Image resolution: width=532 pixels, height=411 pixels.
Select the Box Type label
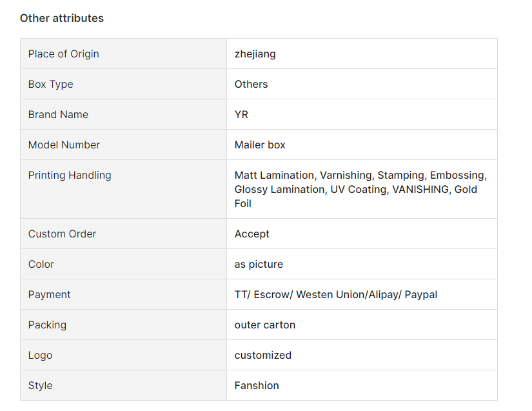(x=50, y=84)
